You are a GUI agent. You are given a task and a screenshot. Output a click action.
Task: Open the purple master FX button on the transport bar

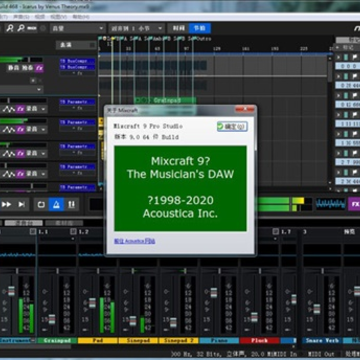pos(354,204)
